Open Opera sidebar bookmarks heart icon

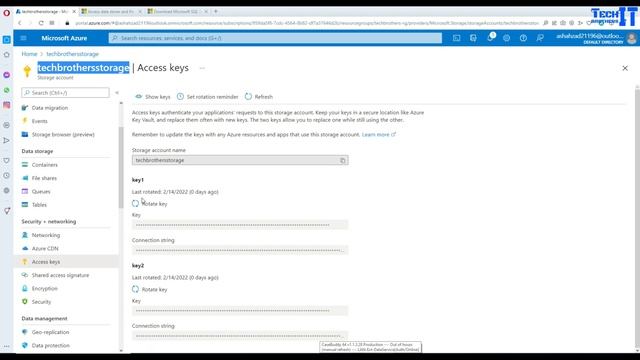pyautogui.click(x=7, y=160)
